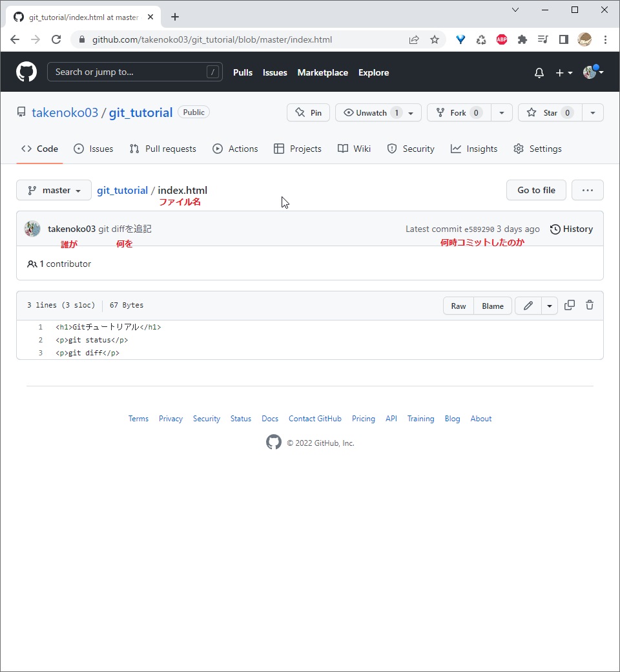The height and width of the screenshot is (672, 620).
Task: Open the Pull requests tab
Action: pyautogui.click(x=163, y=149)
